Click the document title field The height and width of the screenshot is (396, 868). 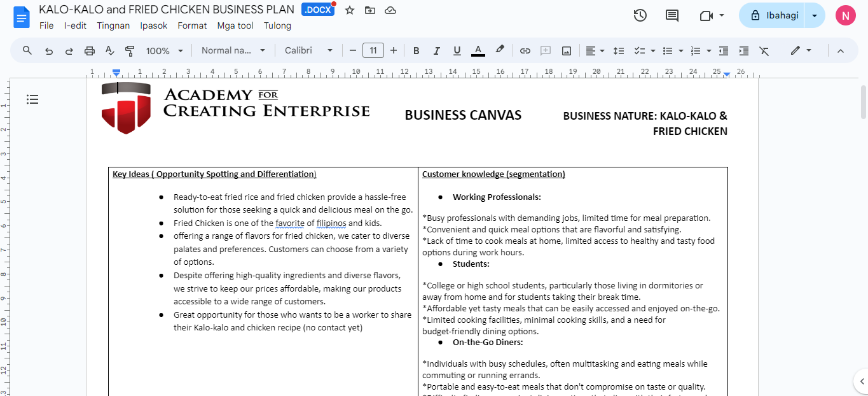(167, 10)
